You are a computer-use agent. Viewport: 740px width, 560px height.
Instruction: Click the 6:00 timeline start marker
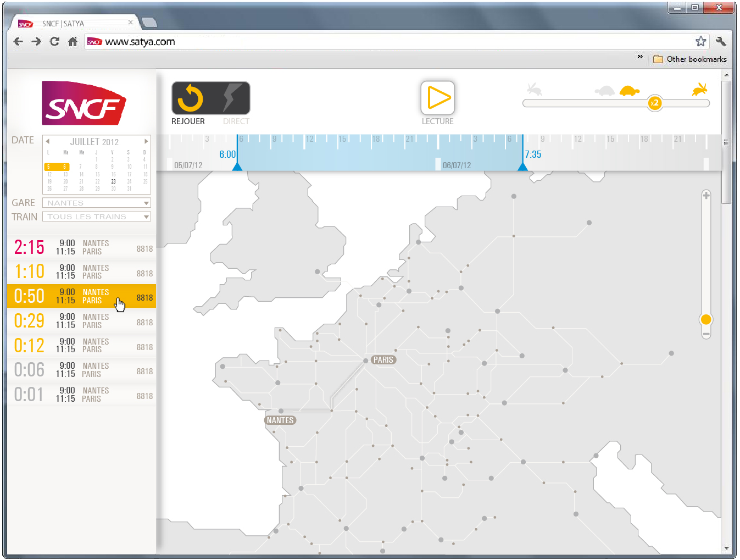tap(237, 166)
